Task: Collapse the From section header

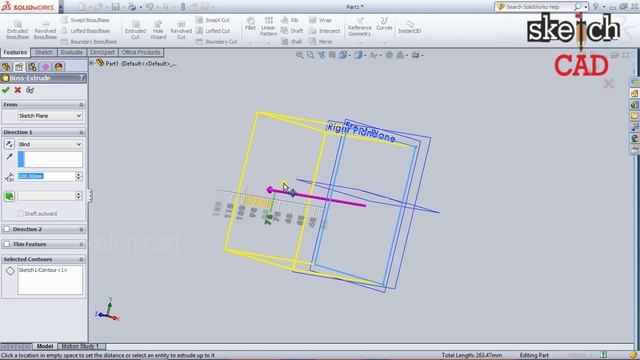Action: click(81, 105)
